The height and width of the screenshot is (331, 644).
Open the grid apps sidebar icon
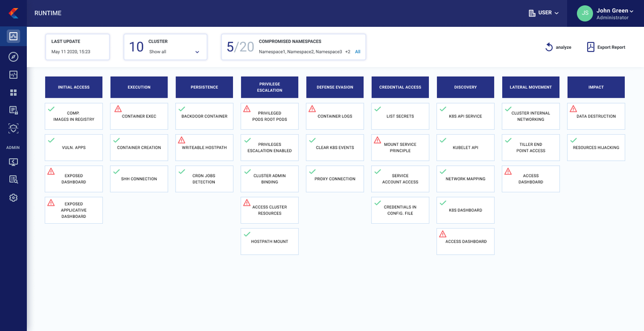(x=13, y=92)
